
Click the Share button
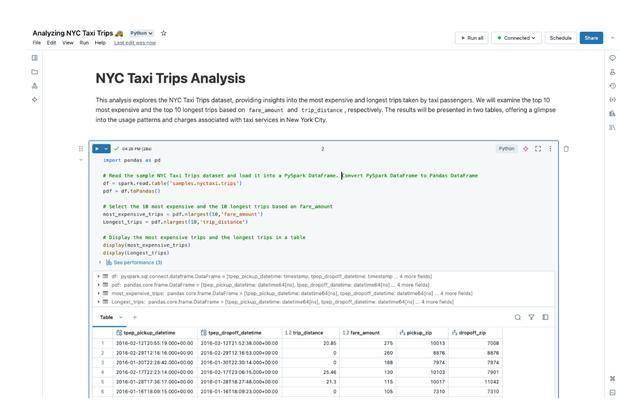[591, 38]
